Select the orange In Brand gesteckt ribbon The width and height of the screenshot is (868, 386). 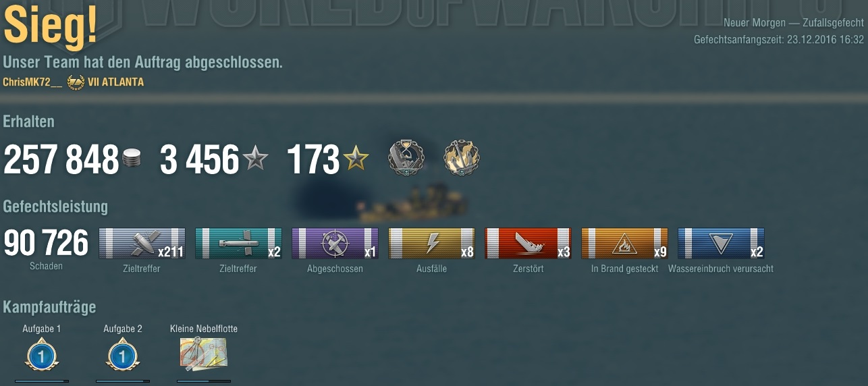(x=624, y=243)
